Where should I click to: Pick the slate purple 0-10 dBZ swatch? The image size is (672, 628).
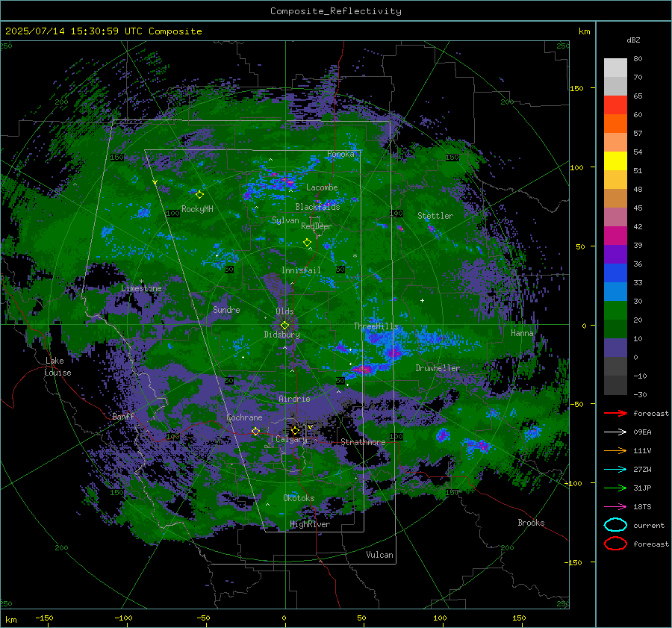pyautogui.click(x=615, y=347)
